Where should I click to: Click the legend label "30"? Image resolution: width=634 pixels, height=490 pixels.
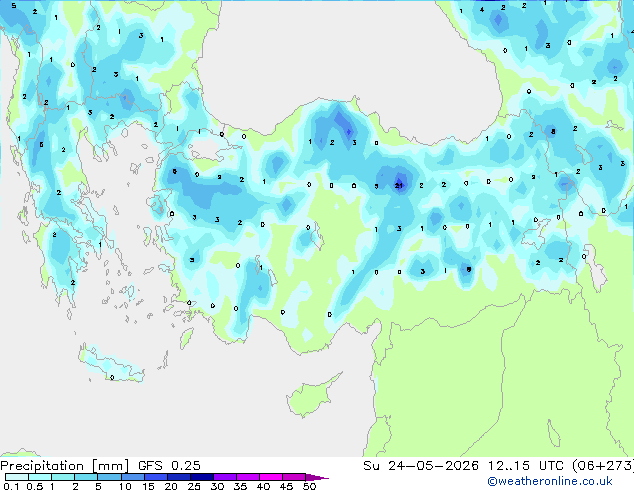pyautogui.click(x=217, y=486)
